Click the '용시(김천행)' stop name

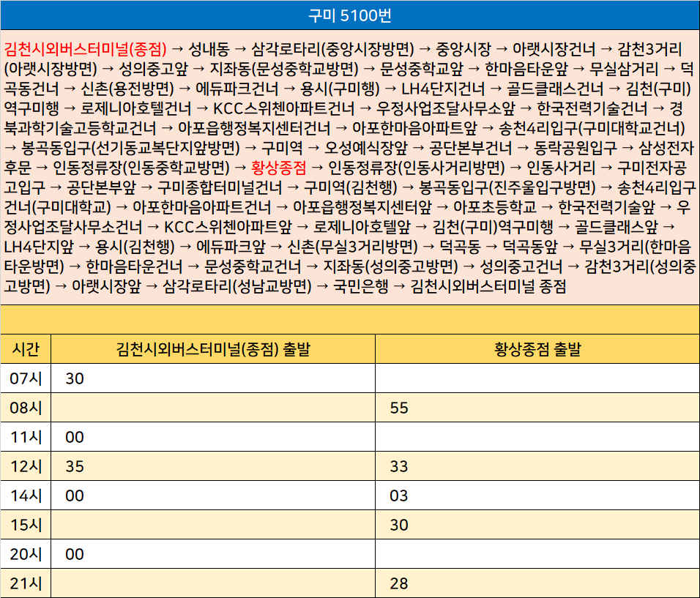click(135, 247)
